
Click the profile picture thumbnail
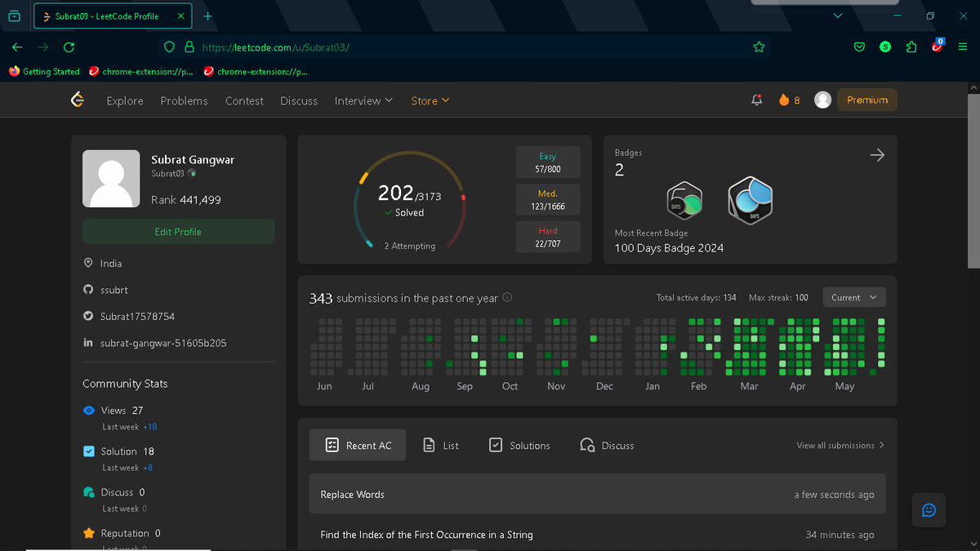[x=111, y=179]
